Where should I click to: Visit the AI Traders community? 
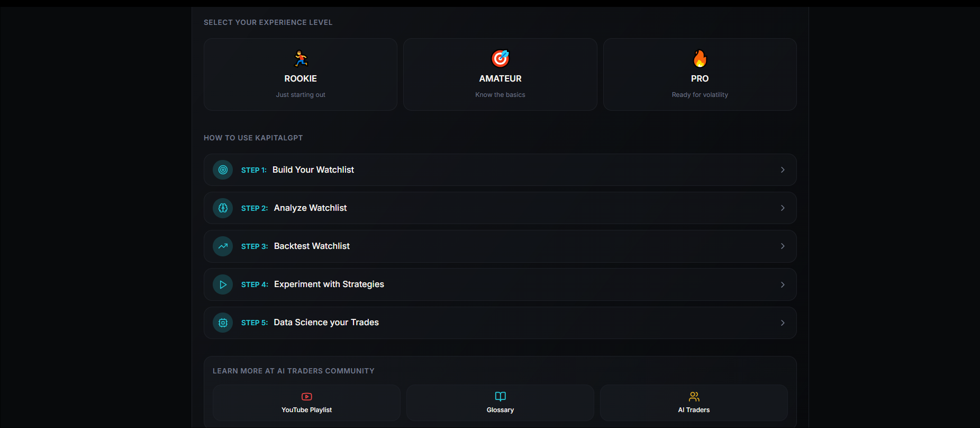tap(694, 403)
